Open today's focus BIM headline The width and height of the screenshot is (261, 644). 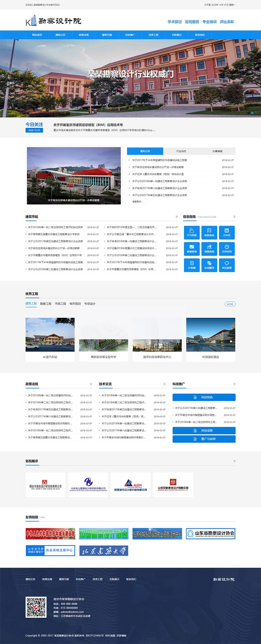[x=88, y=125]
